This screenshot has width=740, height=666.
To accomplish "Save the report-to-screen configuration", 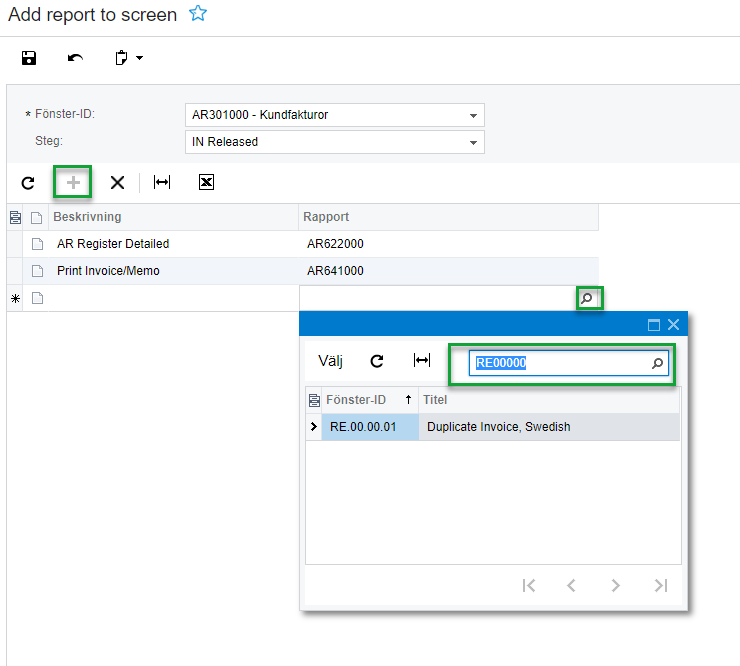I will [x=29, y=58].
